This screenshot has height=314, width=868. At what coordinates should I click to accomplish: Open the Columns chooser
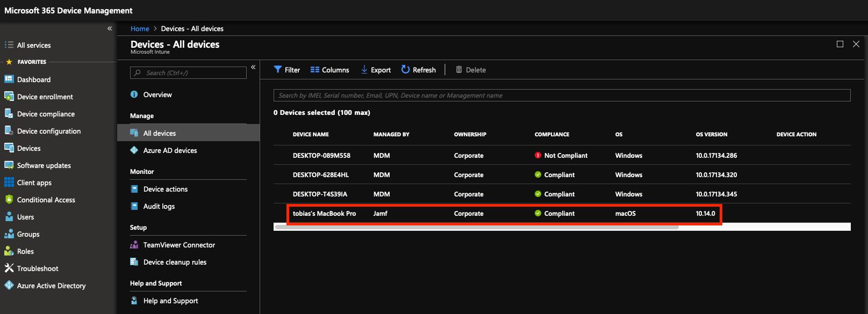329,70
